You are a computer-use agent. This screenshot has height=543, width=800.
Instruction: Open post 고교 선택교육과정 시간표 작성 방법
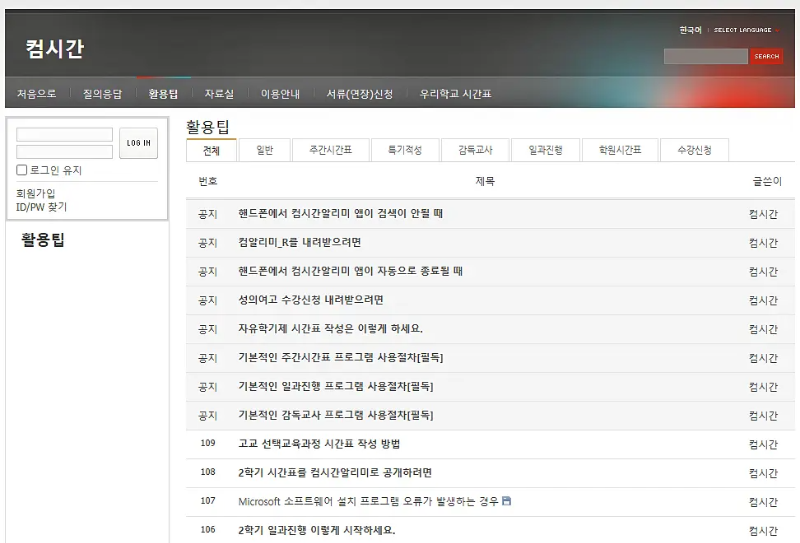coord(319,444)
